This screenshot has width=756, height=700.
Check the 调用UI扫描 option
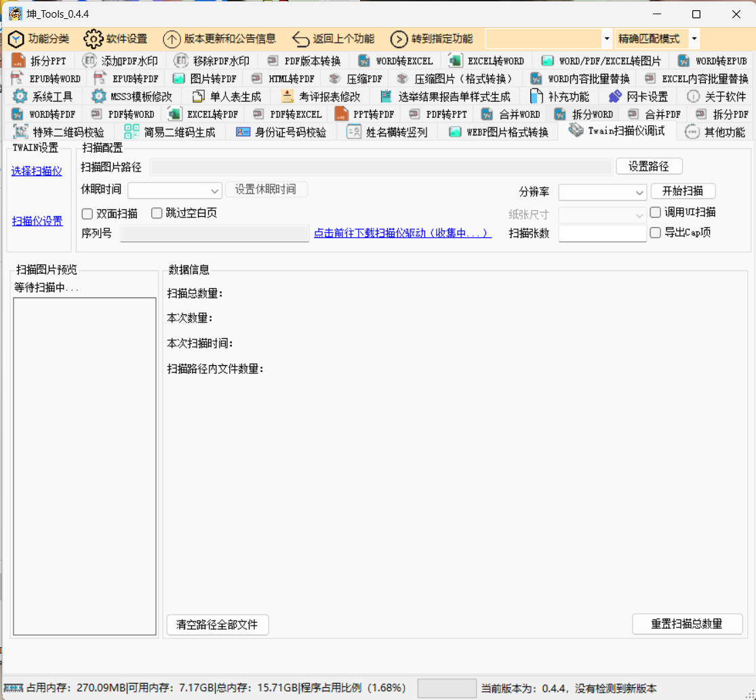pos(655,212)
